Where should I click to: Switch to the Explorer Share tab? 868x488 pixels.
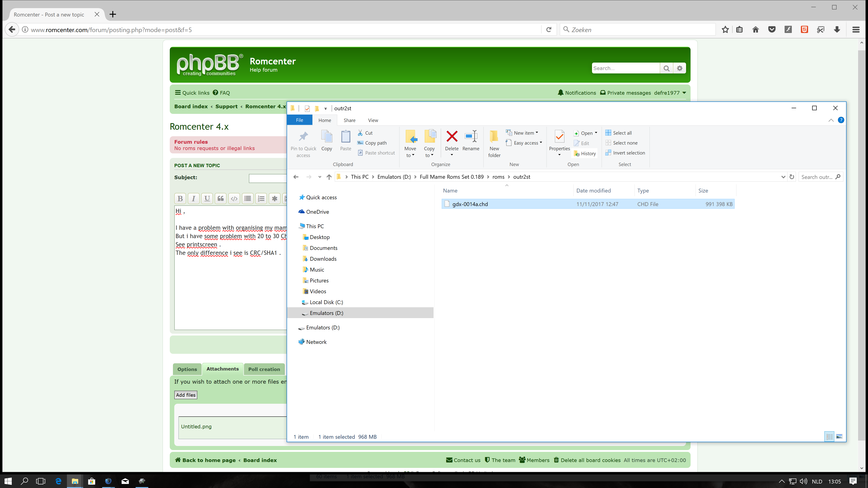click(x=349, y=120)
